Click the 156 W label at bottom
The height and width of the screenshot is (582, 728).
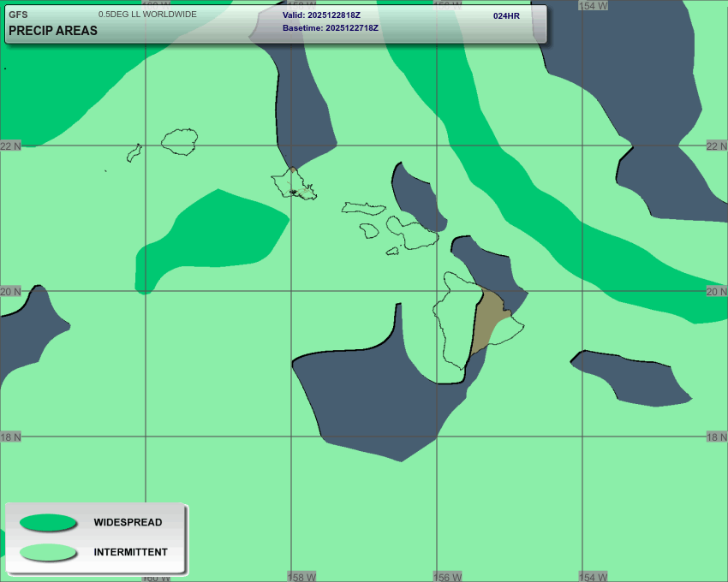coord(446,577)
